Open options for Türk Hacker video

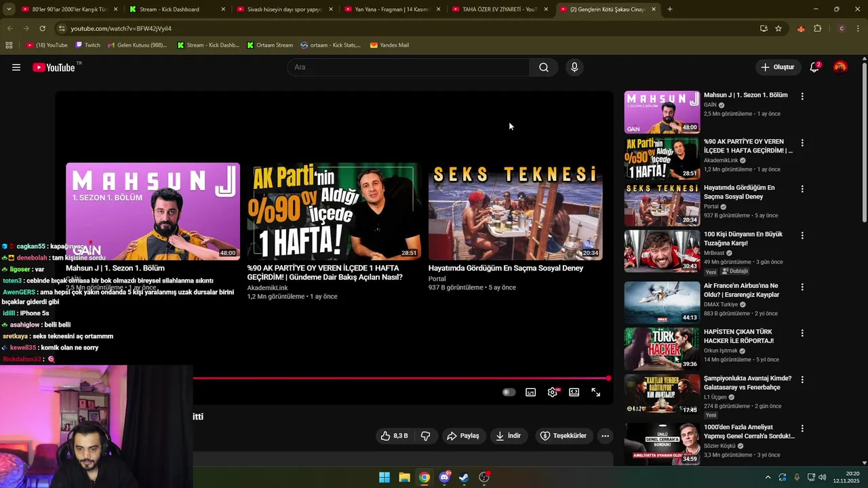tap(802, 333)
